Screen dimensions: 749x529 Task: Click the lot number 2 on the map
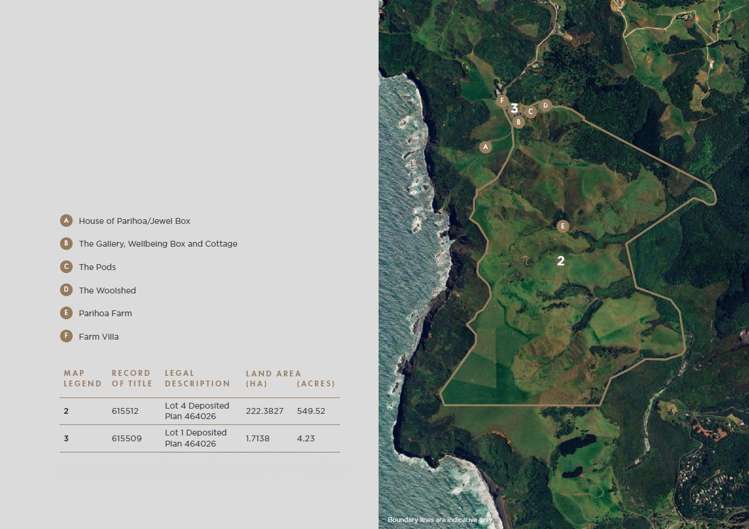coord(561,260)
